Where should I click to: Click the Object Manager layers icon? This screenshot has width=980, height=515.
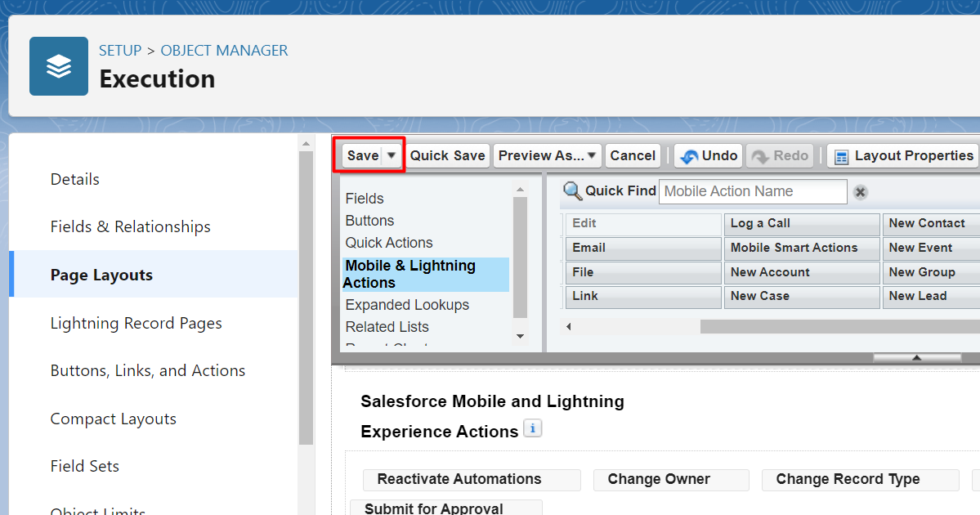coord(59,66)
